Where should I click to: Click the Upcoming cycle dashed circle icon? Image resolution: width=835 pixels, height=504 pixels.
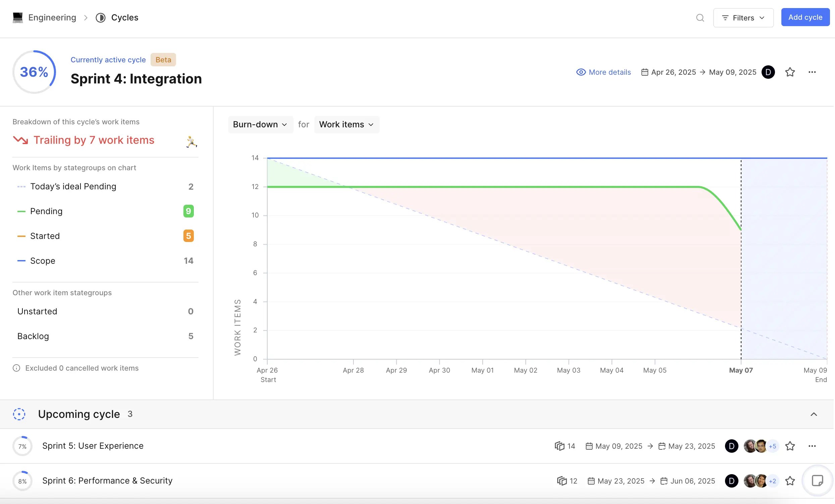(19, 414)
